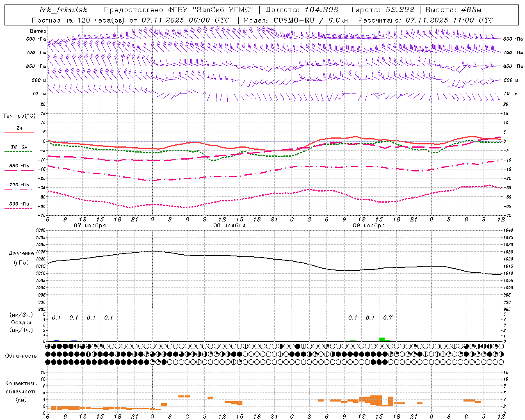This screenshot has width=525, height=420.
Task: Click the dotted 500 гПа temperature legend line
Action: click(x=18, y=208)
